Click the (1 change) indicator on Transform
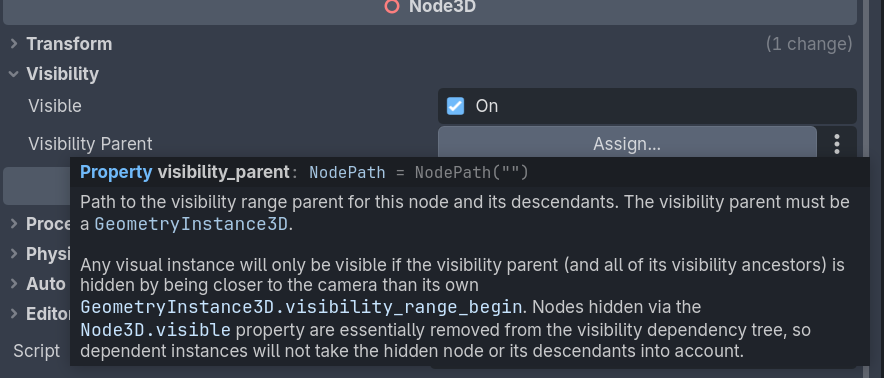884x378 pixels. point(809,44)
